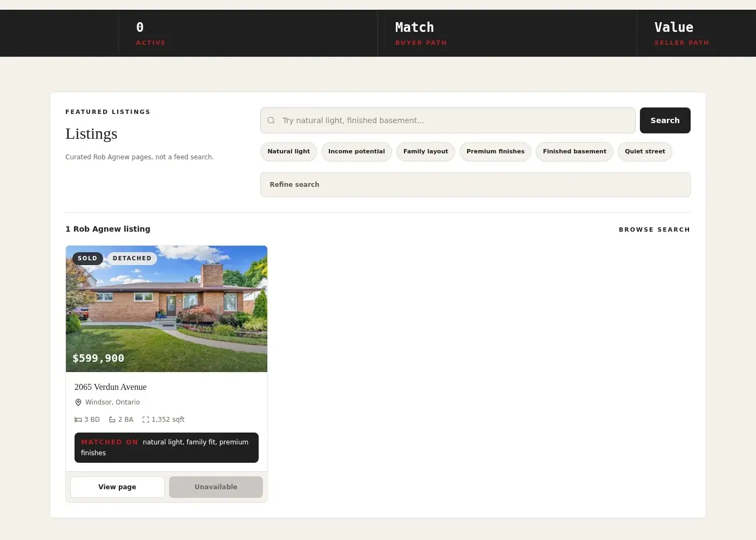Focus the natural light search input field
The image size is (756, 540).
pos(448,120)
